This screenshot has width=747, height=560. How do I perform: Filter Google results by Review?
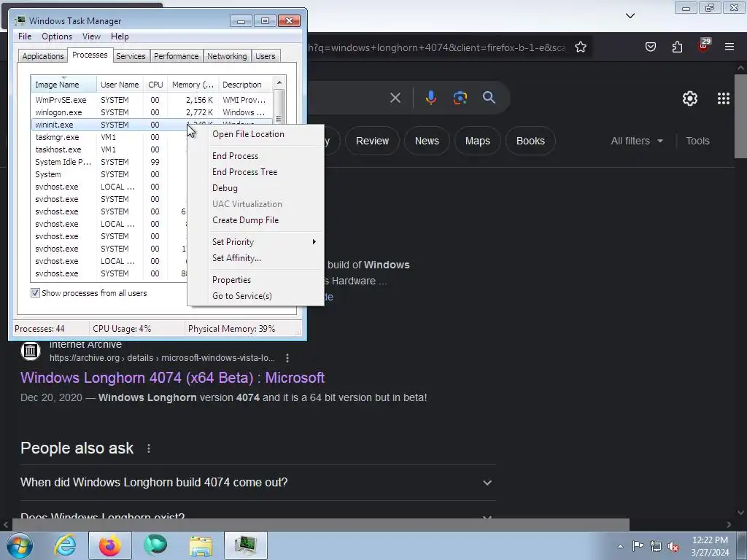click(373, 141)
